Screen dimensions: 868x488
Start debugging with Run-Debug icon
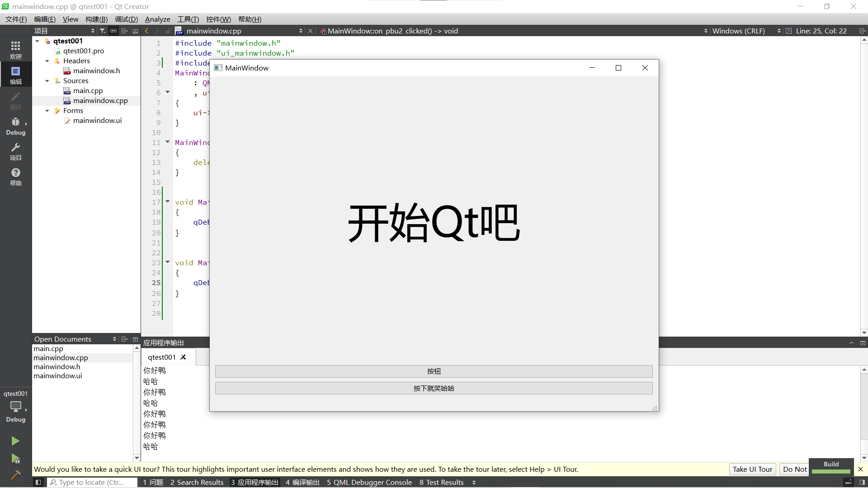[x=15, y=459]
